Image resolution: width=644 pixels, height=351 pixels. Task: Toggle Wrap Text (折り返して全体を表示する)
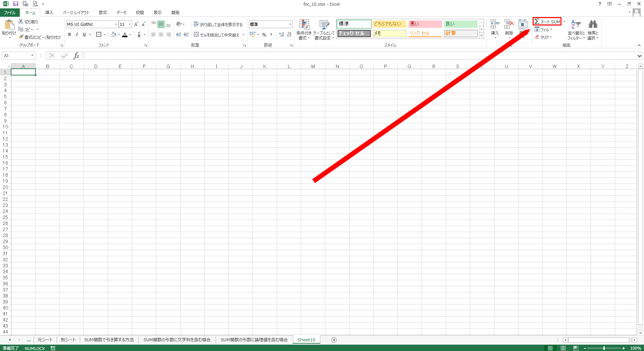pyautogui.click(x=218, y=24)
